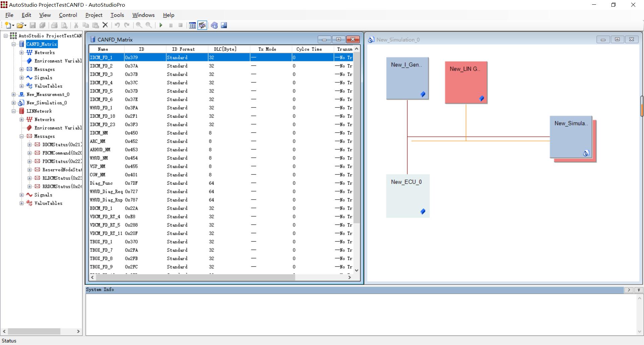Viewport: 644px width, 345px height.
Task: Click the Stop toolbar button
Action: (180, 25)
